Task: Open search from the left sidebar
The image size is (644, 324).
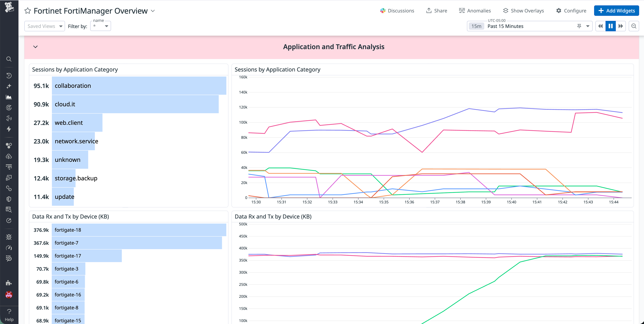Action: coord(9,59)
